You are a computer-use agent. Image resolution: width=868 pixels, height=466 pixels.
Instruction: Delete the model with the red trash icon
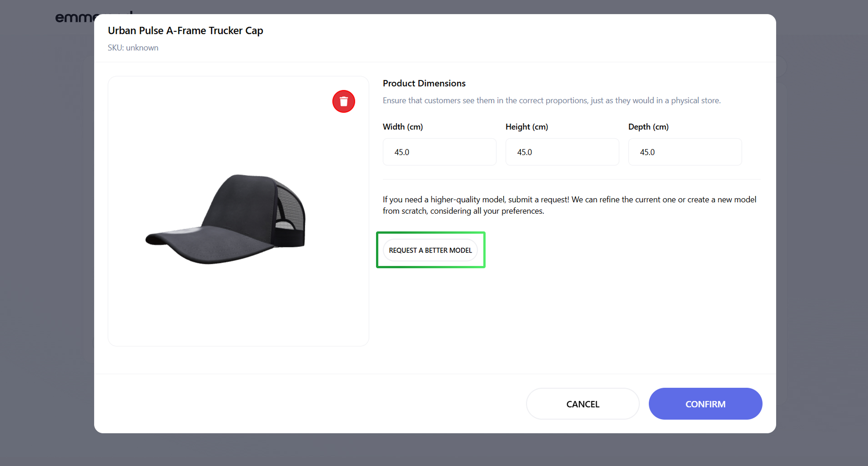(x=344, y=101)
